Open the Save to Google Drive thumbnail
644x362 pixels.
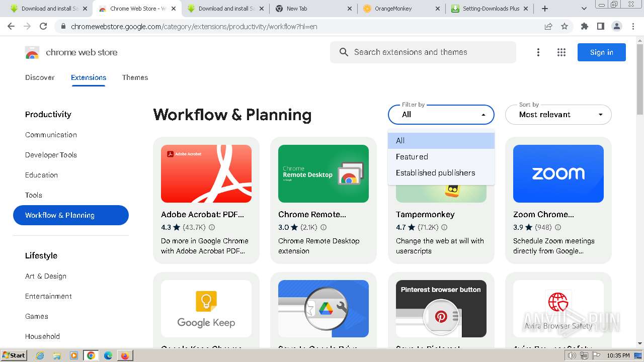coord(324,309)
